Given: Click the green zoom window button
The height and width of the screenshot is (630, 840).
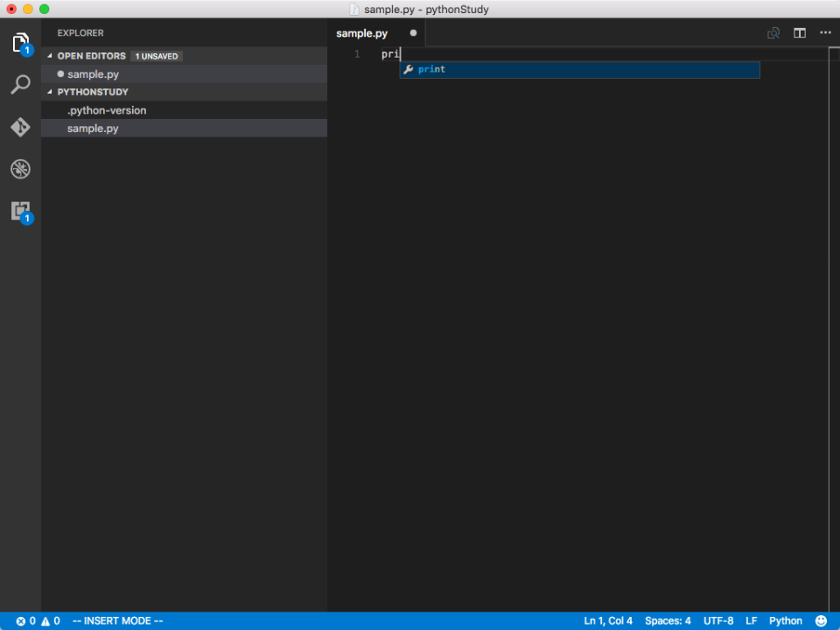Looking at the screenshot, I should (x=45, y=9).
